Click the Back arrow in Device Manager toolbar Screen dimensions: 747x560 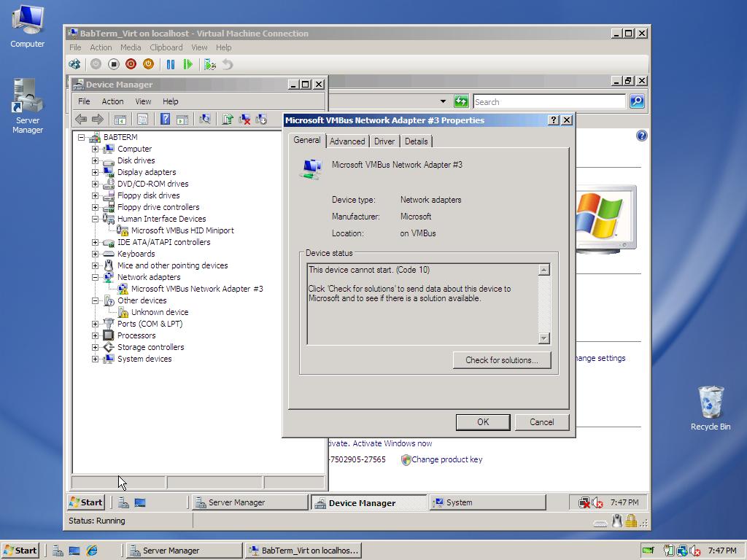pos(81,119)
